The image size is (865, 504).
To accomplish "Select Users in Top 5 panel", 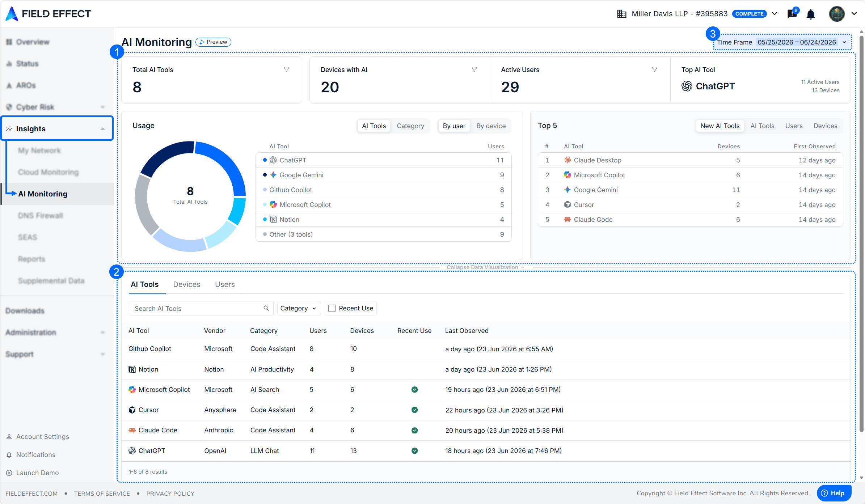I will pyautogui.click(x=794, y=126).
